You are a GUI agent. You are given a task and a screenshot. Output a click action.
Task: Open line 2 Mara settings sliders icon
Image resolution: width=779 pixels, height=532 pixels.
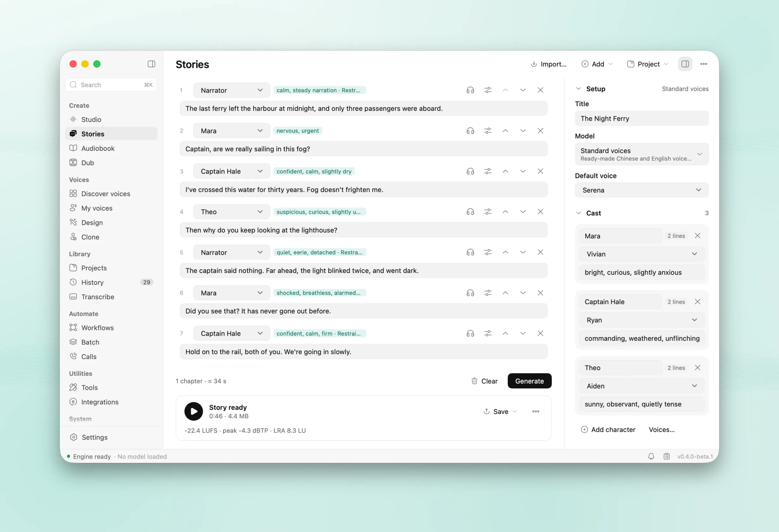click(x=488, y=131)
